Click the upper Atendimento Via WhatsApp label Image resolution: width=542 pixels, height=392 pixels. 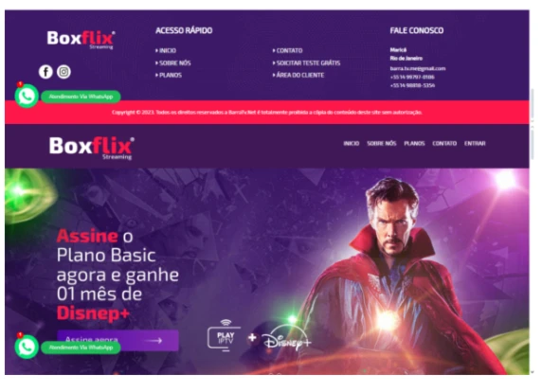tap(81, 97)
